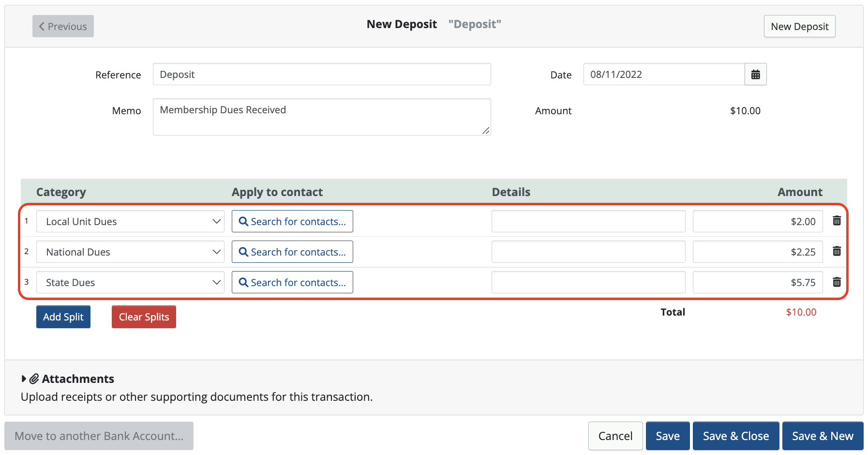Click the Amount column header
Screen dimensions: 868x455
pyautogui.click(x=800, y=192)
